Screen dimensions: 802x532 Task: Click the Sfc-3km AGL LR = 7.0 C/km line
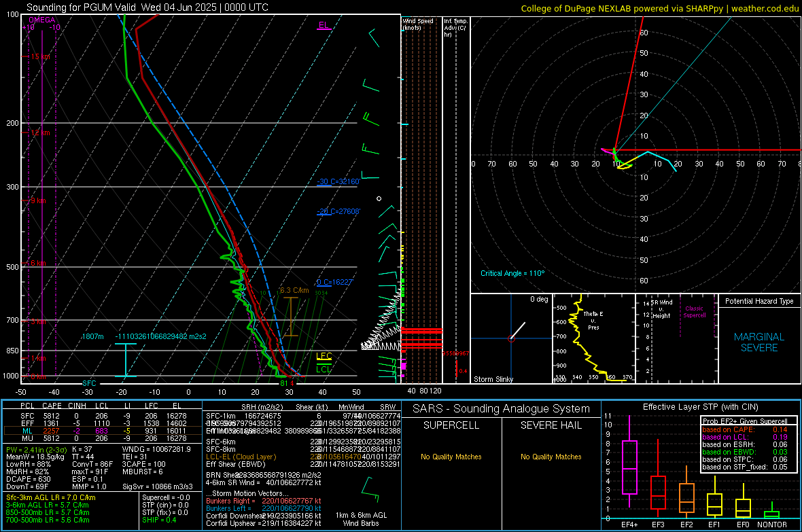tap(51, 498)
